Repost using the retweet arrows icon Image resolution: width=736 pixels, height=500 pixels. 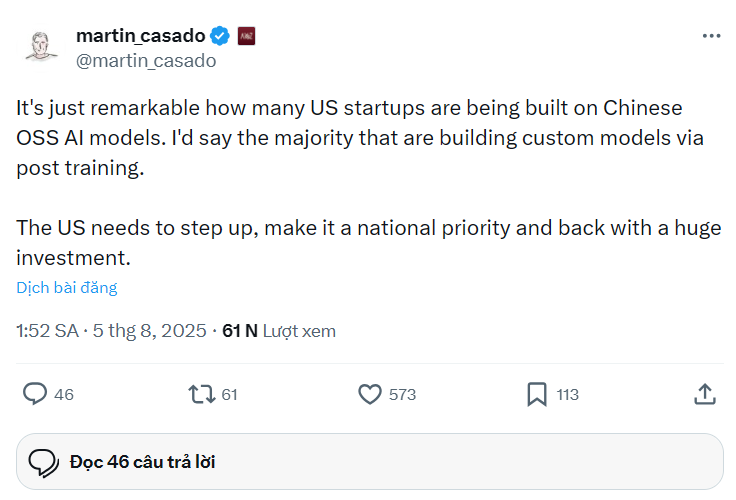202,394
